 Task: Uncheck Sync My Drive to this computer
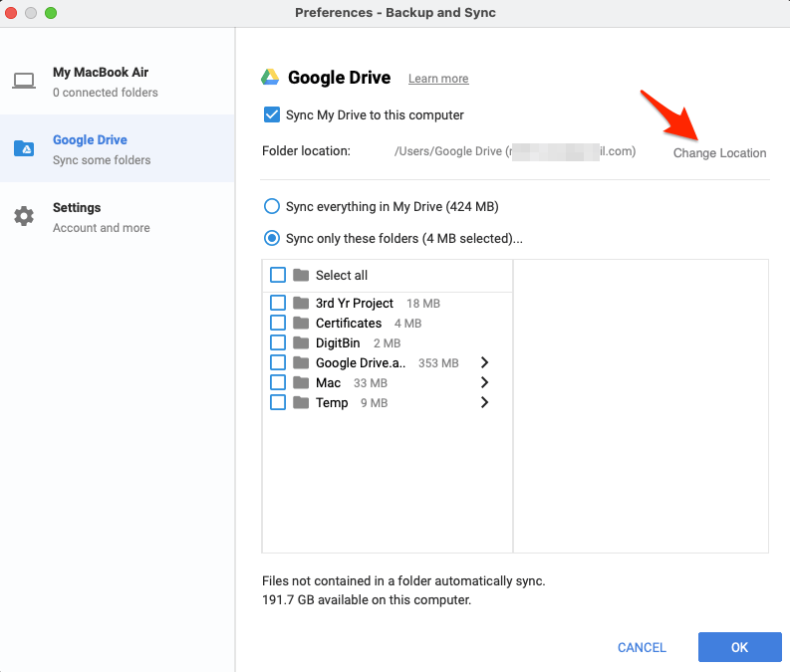coord(272,114)
